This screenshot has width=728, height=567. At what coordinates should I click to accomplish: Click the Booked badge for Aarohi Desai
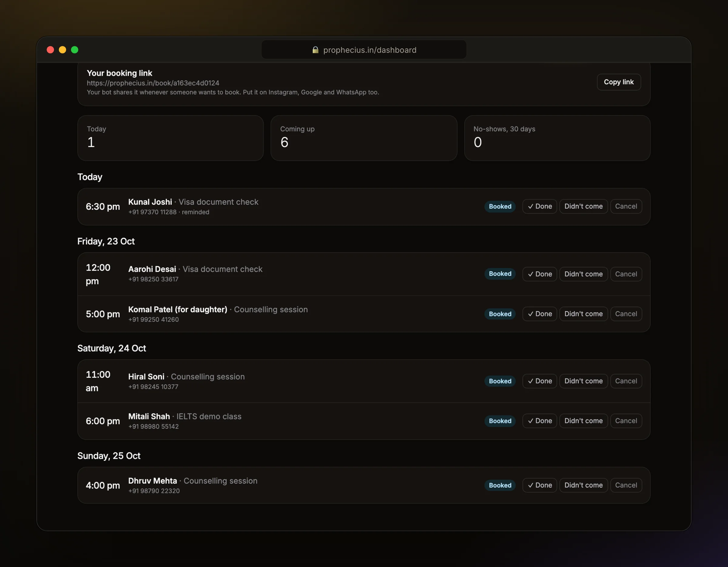pyautogui.click(x=500, y=273)
